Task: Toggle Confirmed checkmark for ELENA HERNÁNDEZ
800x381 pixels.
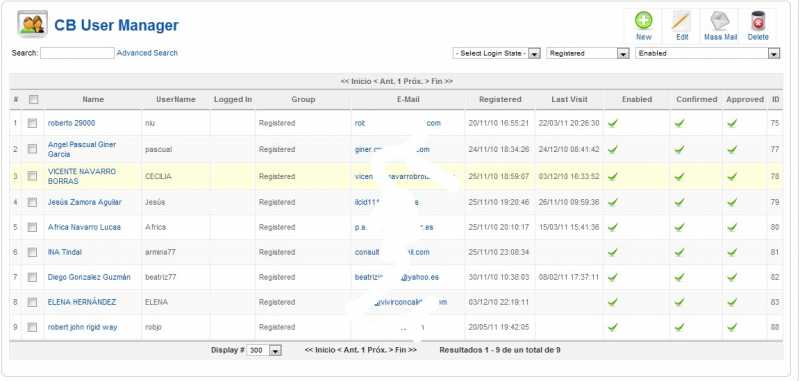Action: tap(680, 302)
